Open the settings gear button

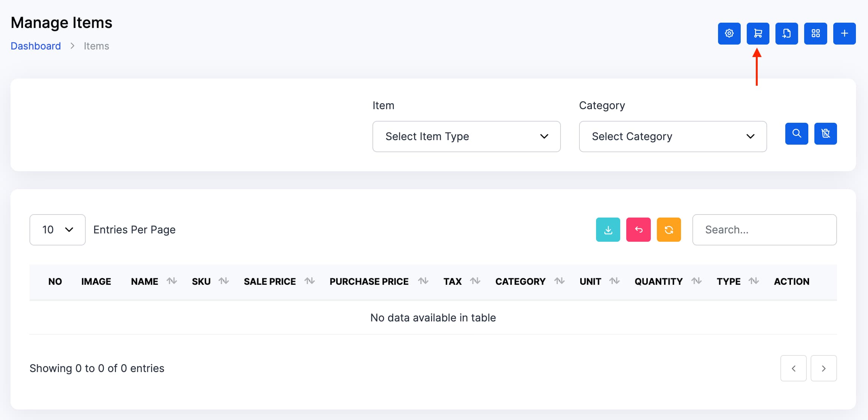coord(729,34)
